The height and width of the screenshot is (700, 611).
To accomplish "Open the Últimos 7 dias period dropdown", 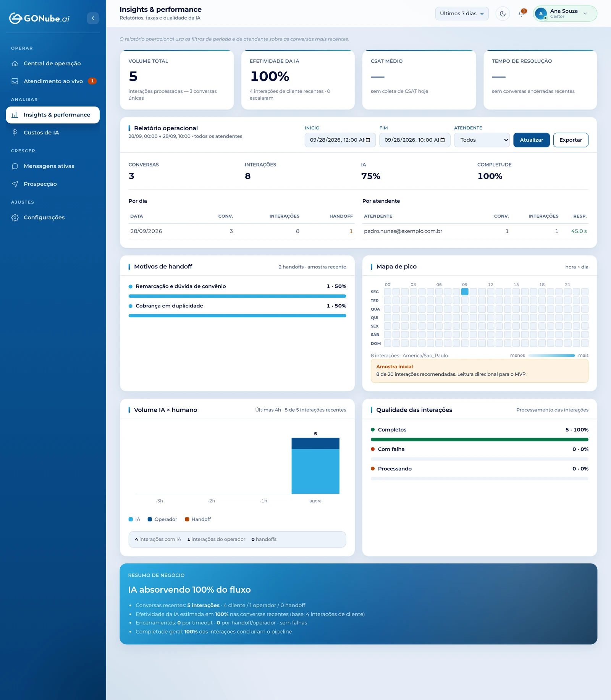I will [462, 14].
